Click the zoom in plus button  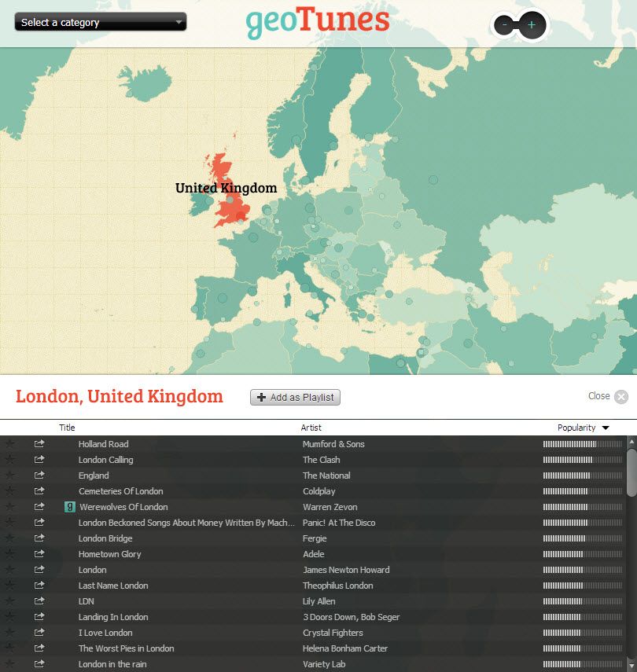coord(532,25)
